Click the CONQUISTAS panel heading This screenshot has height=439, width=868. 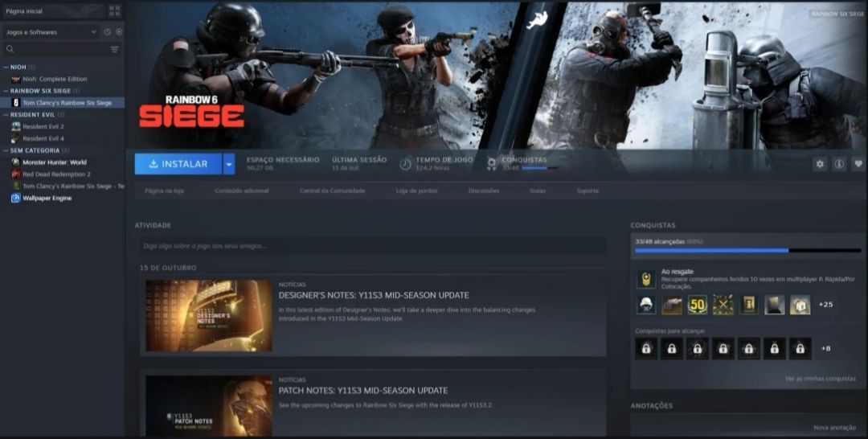coord(653,225)
